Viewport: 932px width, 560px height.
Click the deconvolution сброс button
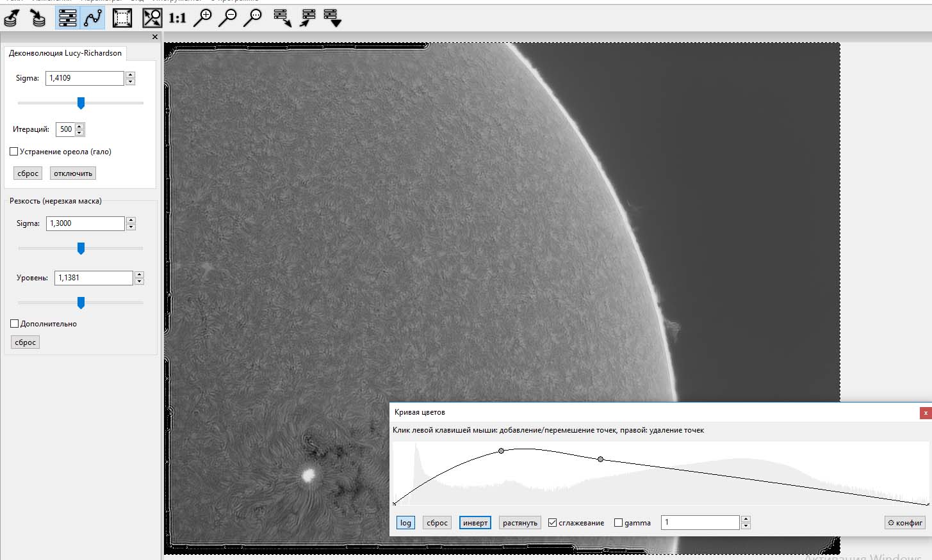pos(28,173)
